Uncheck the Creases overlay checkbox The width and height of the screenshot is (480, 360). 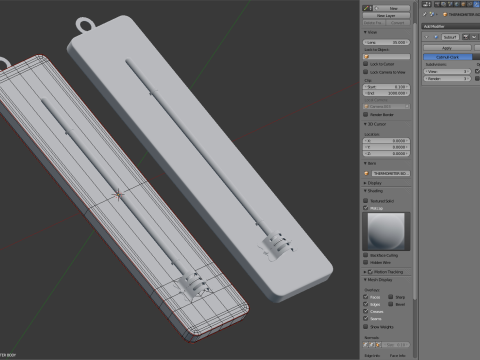366,311
